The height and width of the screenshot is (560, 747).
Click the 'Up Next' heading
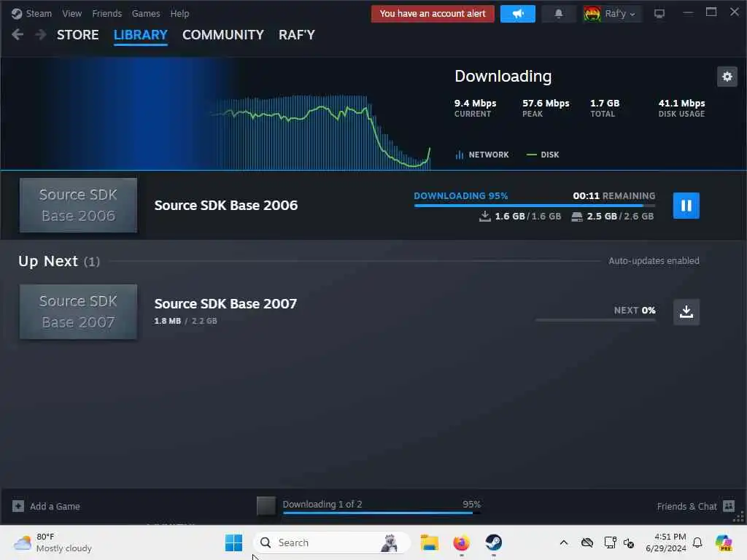click(x=48, y=261)
